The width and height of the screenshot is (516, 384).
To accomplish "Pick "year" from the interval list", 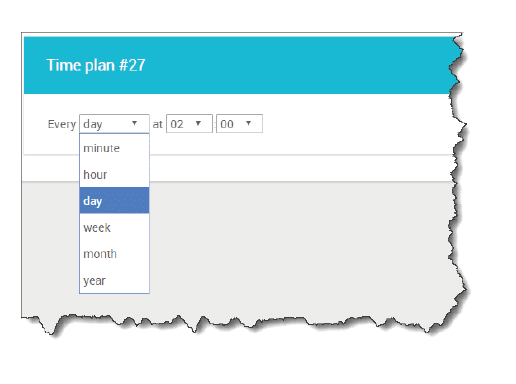I will [114, 280].
